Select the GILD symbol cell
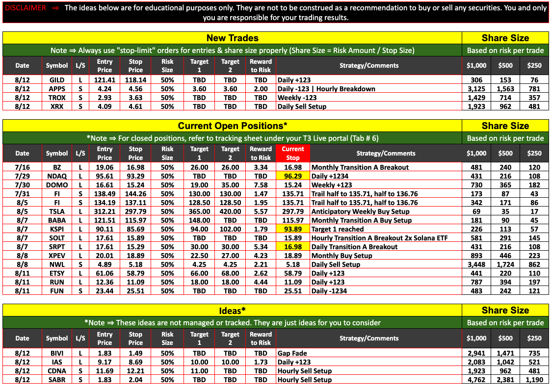 [x=57, y=79]
